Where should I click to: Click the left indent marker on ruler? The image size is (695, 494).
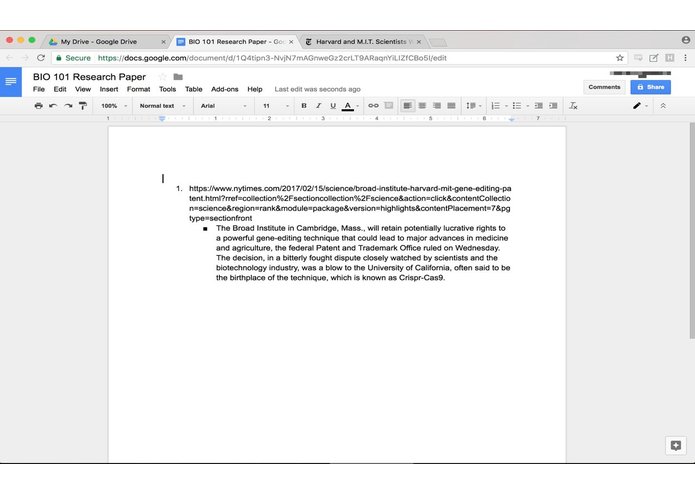point(162,119)
